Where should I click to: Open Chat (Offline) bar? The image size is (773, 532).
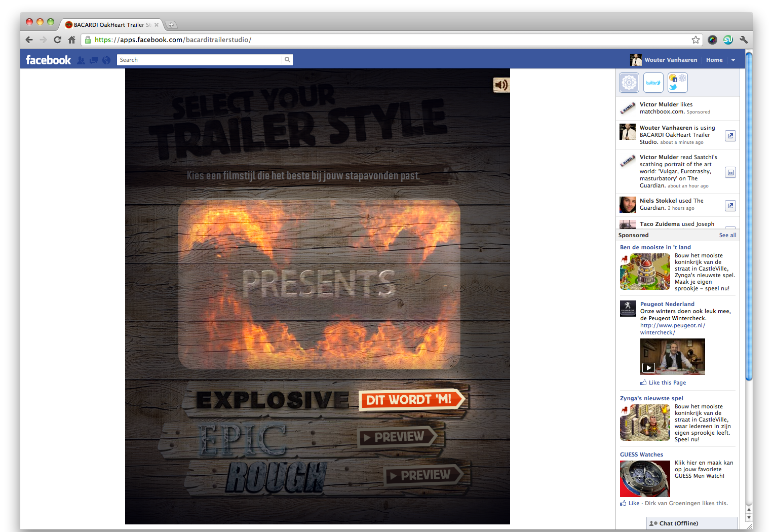tap(692, 523)
